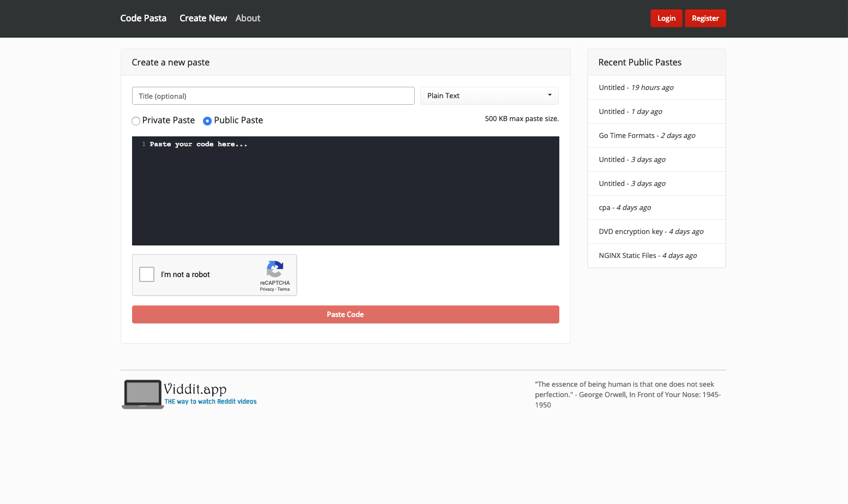The image size is (848, 504).
Task: Open the About page
Action: pos(248,18)
